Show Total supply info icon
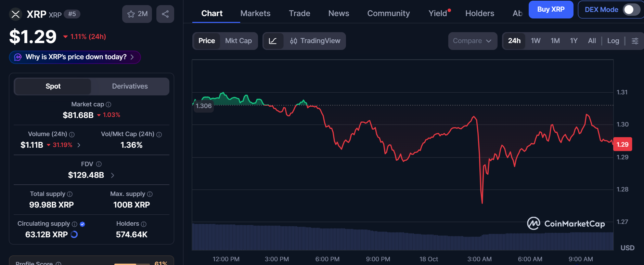 [x=70, y=194]
